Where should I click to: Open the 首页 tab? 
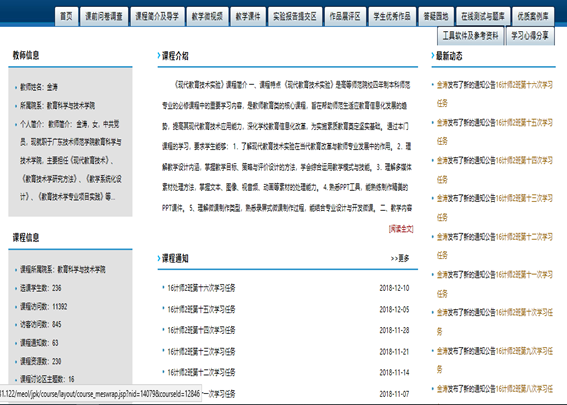[x=66, y=16]
